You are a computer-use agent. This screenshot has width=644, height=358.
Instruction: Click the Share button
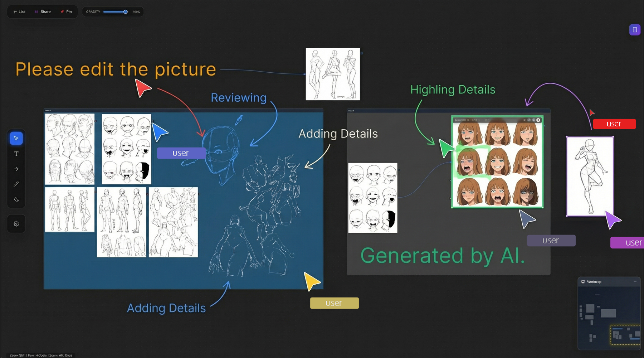tap(43, 12)
